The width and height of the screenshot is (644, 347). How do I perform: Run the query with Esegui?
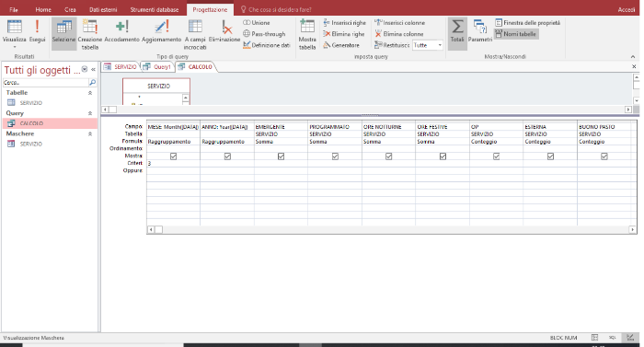pos(37,31)
